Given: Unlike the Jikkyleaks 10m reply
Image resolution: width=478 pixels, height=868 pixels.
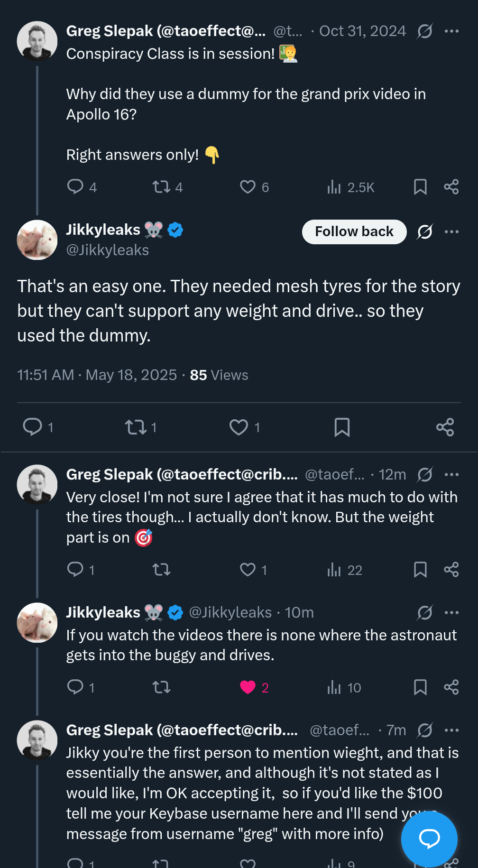Looking at the screenshot, I should 248,687.
